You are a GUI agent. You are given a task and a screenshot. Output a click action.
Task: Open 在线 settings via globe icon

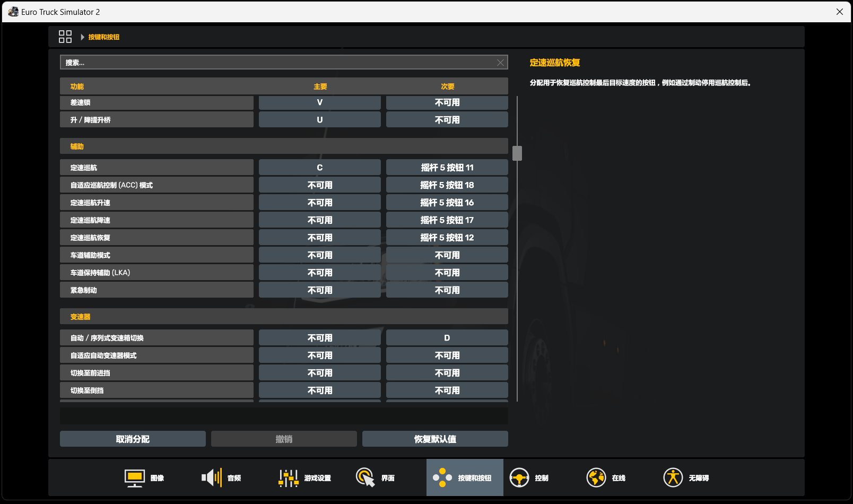point(596,478)
